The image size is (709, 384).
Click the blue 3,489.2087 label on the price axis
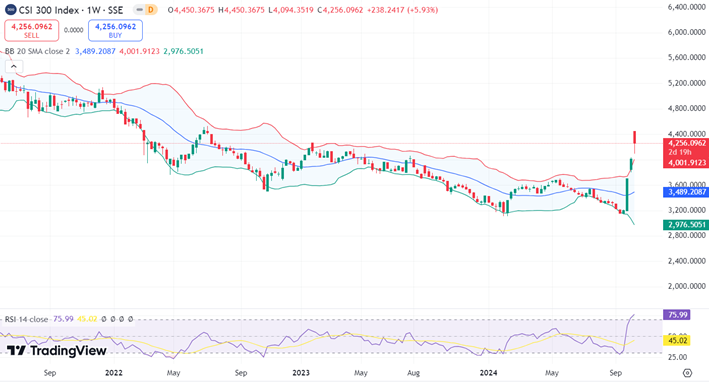(x=686, y=192)
